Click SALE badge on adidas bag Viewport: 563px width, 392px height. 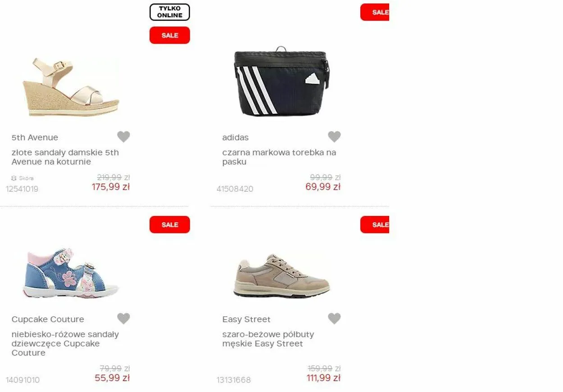pos(375,12)
